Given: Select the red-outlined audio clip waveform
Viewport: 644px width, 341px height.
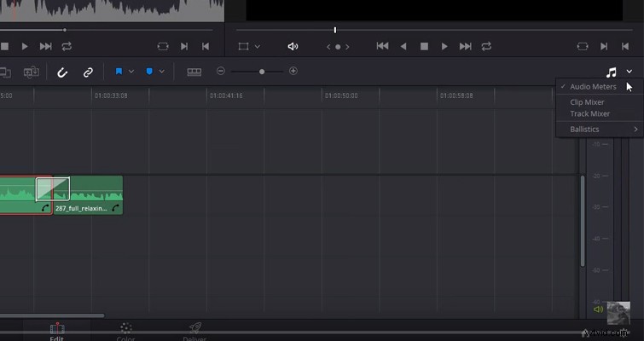Looking at the screenshot, I should [x=18, y=195].
